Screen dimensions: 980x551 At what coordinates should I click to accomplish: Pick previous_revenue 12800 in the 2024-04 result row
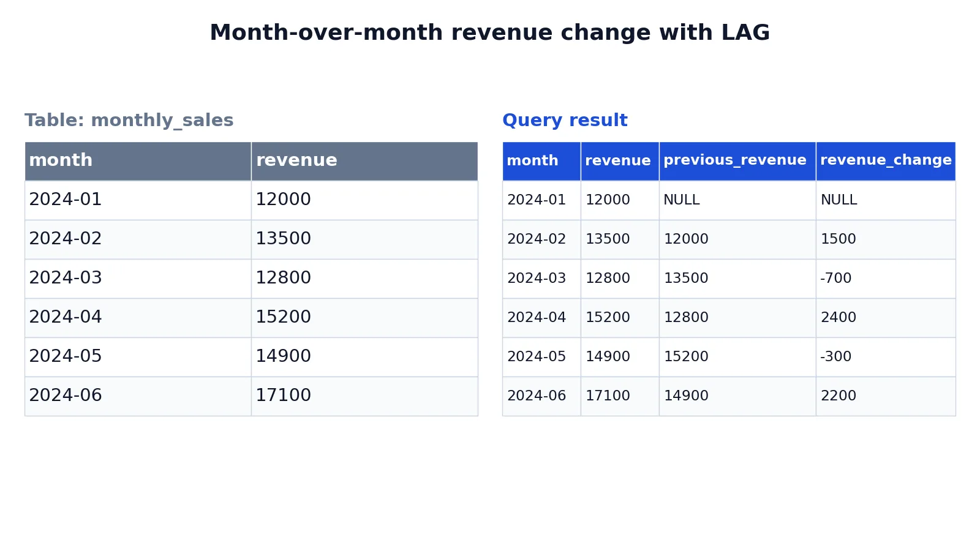[x=737, y=318]
